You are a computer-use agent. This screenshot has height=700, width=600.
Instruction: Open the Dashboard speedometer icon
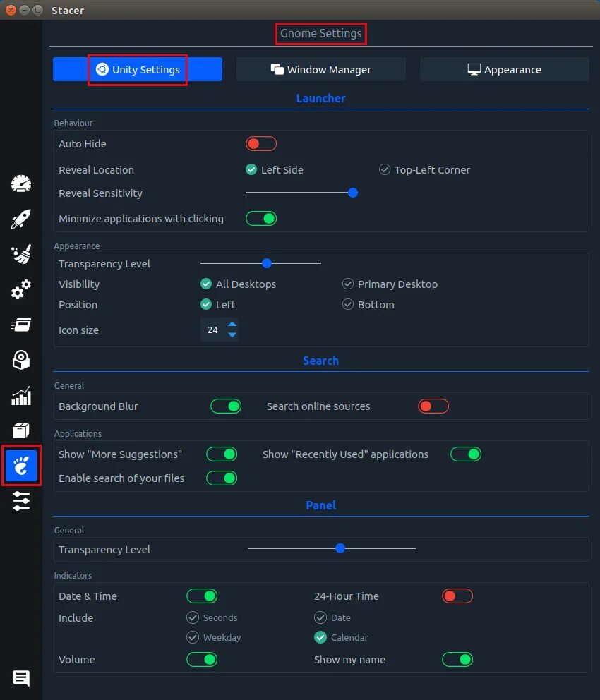21,183
